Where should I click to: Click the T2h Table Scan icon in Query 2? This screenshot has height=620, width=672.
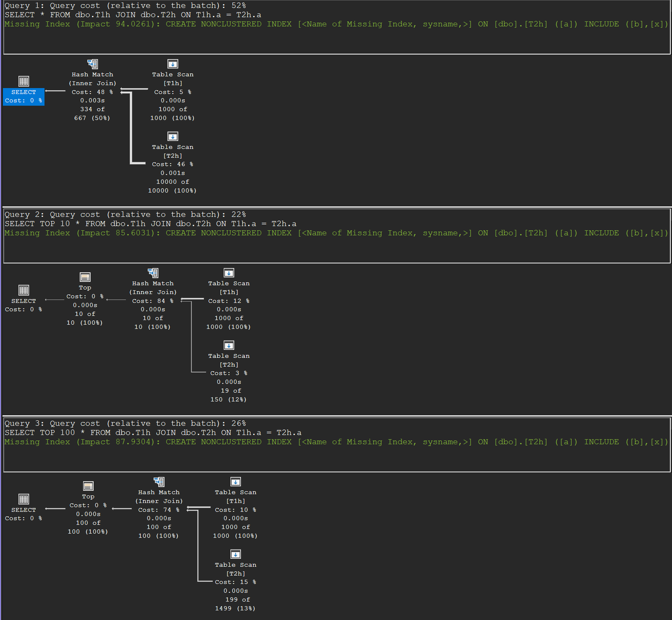(x=229, y=345)
